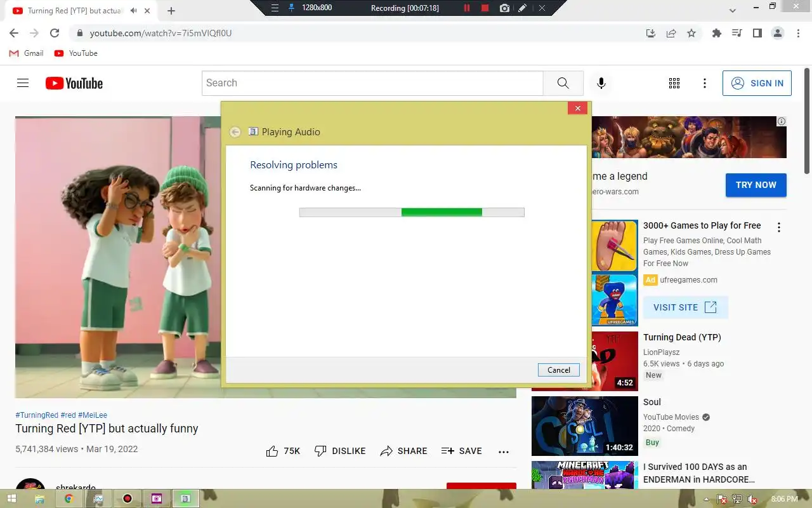Screen dimensions: 812x508
Task: Click the muted volume tray icon
Action: 751,499
